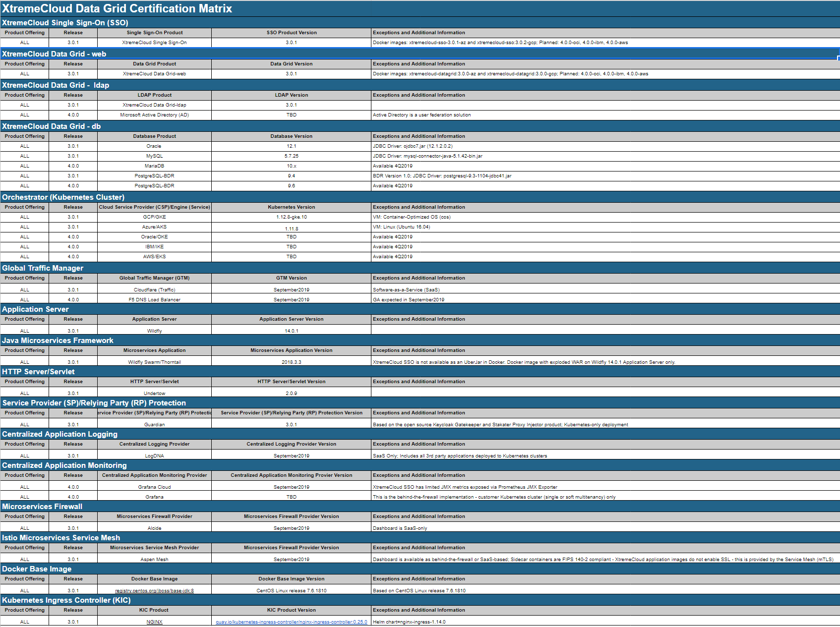Click the 'Guardian' protection product cell
The height and width of the screenshot is (627, 840).
[x=154, y=424]
